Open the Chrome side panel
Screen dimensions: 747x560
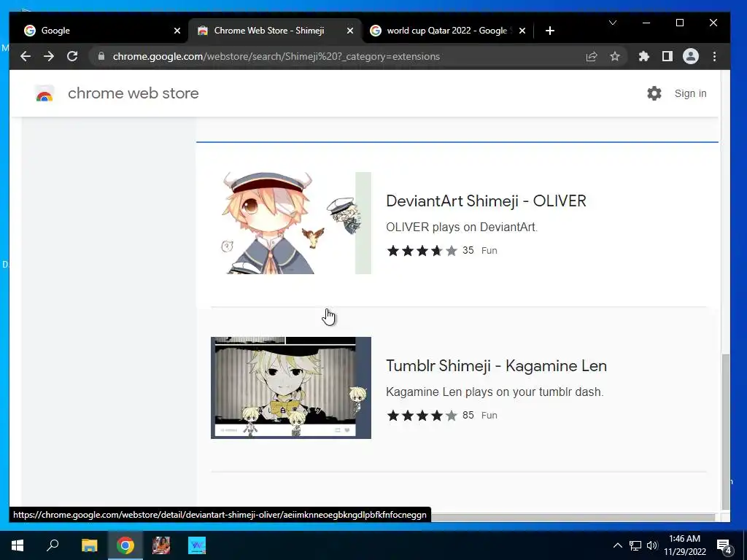(x=667, y=56)
